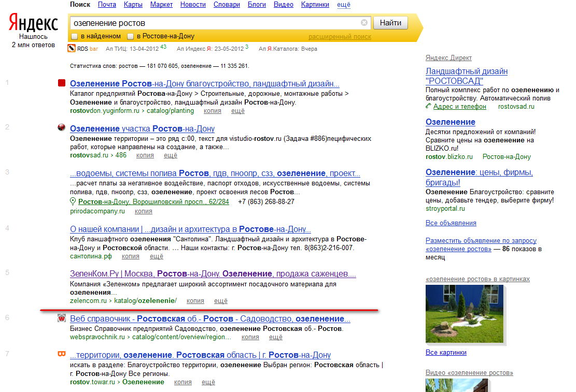Open cached 'копия' of yuginform.ru result
This screenshot has height=392, width=576.
213,111
